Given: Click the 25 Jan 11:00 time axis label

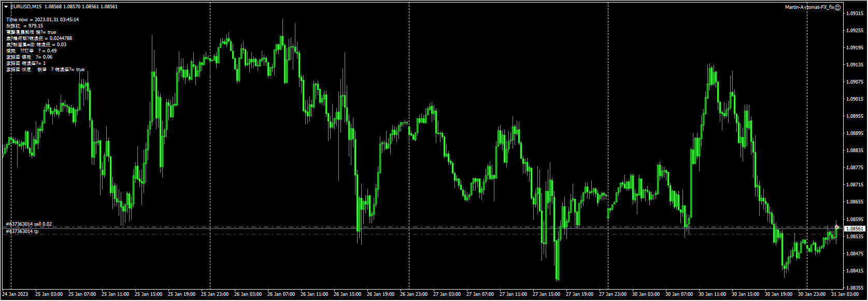Looking at the screenshot, I should (116, 294).
